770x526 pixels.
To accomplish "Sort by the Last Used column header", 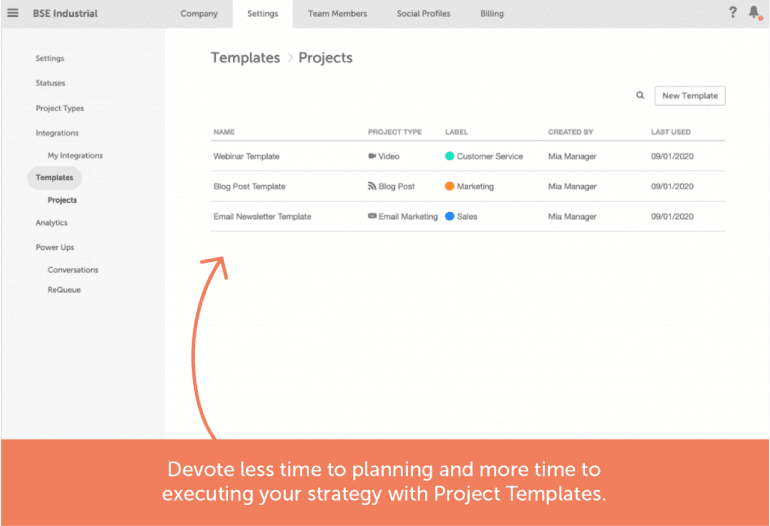I will (x=671, y=132).
